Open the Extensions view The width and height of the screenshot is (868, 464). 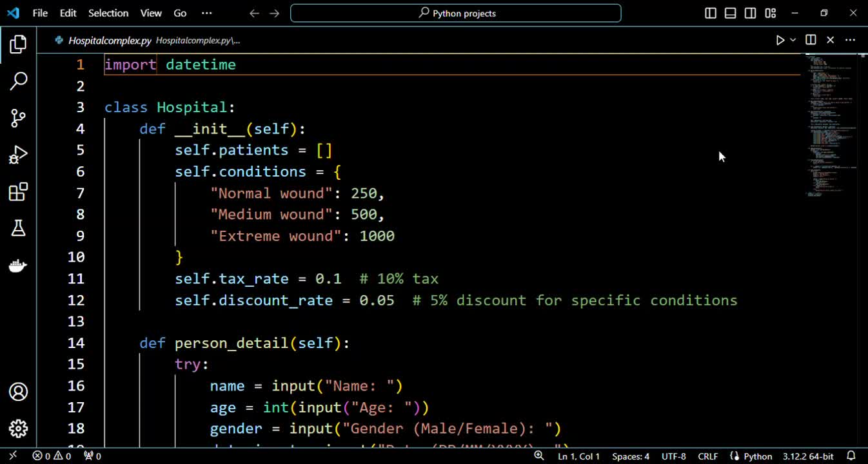[19, 191]
